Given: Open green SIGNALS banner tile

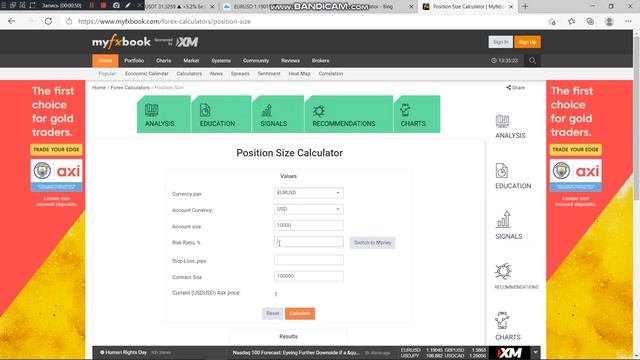Looking at the screenshot, I should click(278, 114).
